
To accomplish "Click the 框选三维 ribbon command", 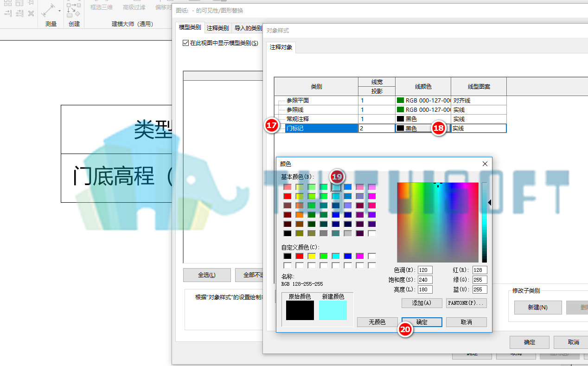I will [x=102, y=7].
